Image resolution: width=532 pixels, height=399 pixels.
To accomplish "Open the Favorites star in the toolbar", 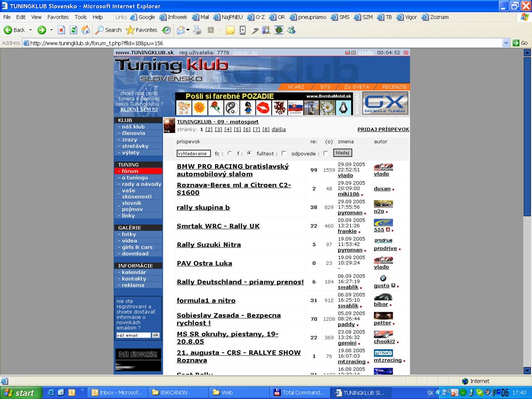I will click(141, 30).
